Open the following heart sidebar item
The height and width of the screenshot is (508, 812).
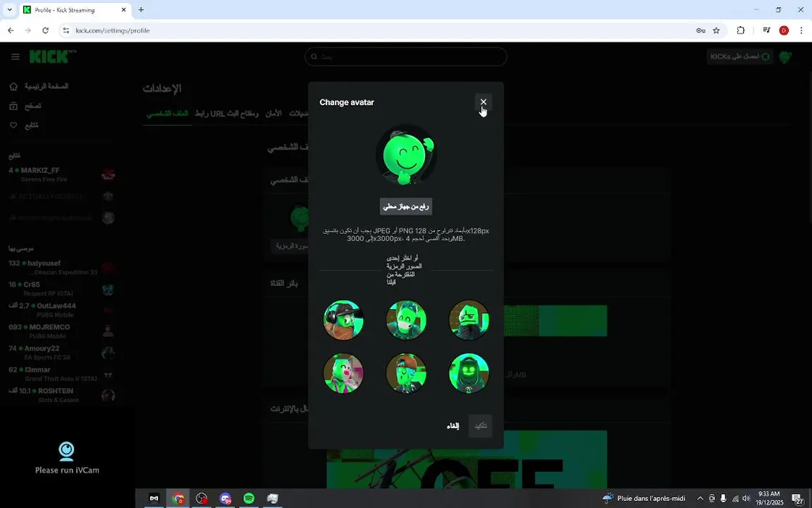point(25,126)
